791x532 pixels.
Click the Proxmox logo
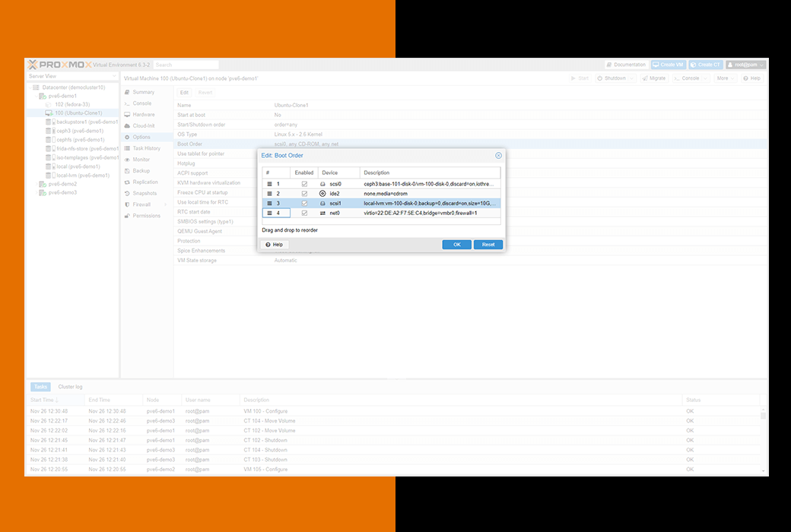[x=60, y=65]
